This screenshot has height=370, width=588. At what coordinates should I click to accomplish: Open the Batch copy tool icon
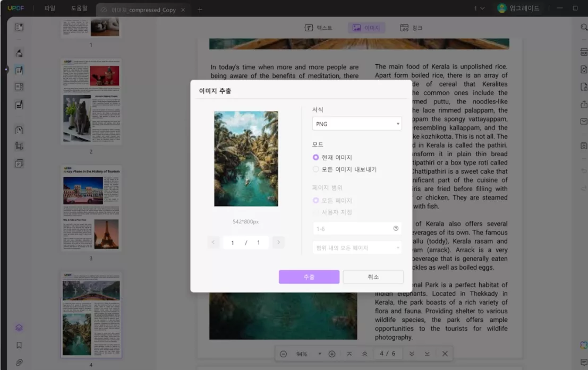19,164
